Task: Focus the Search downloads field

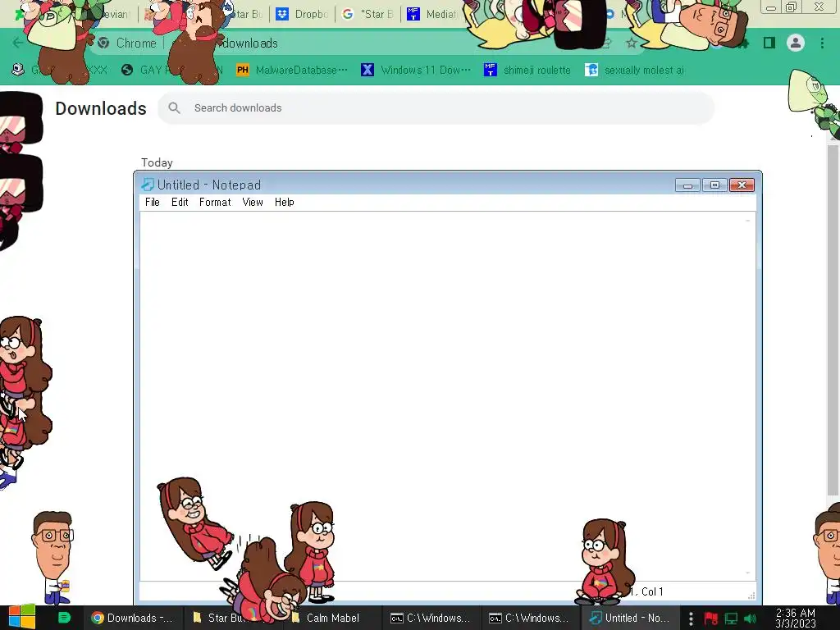Action: tap(436, 107)
